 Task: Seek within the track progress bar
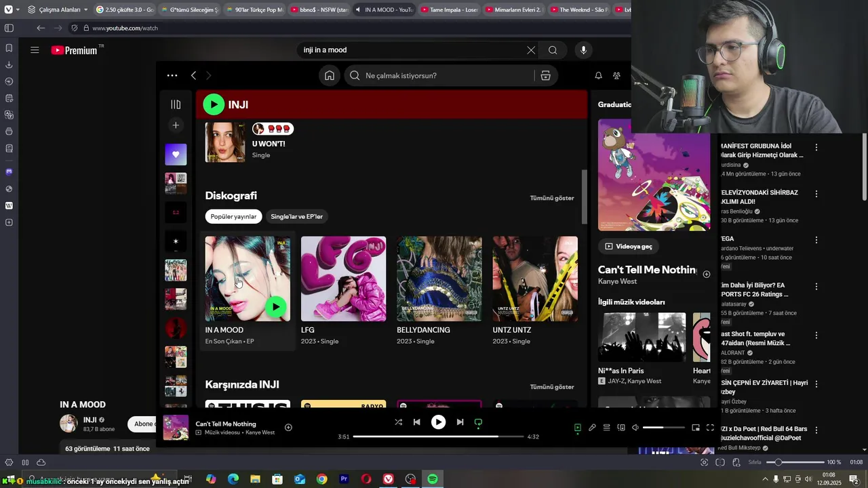click(438, 437)
